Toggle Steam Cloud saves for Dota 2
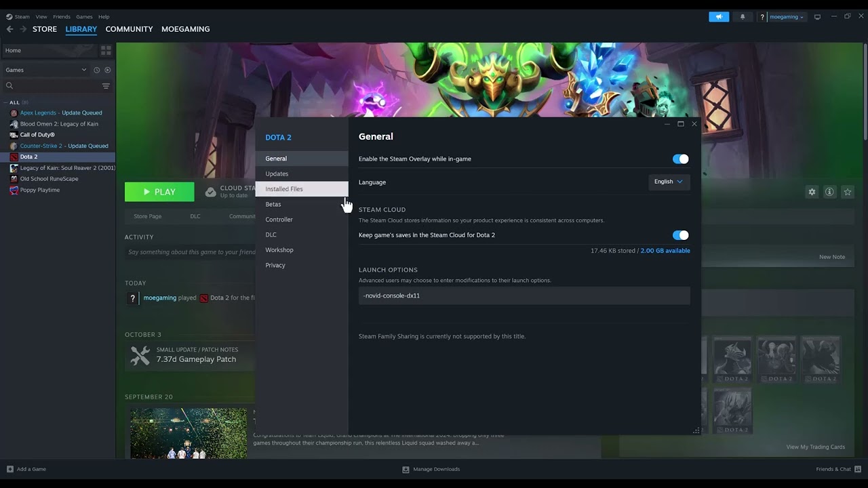The width and height of the screenshot is (868, 488). 680,235
